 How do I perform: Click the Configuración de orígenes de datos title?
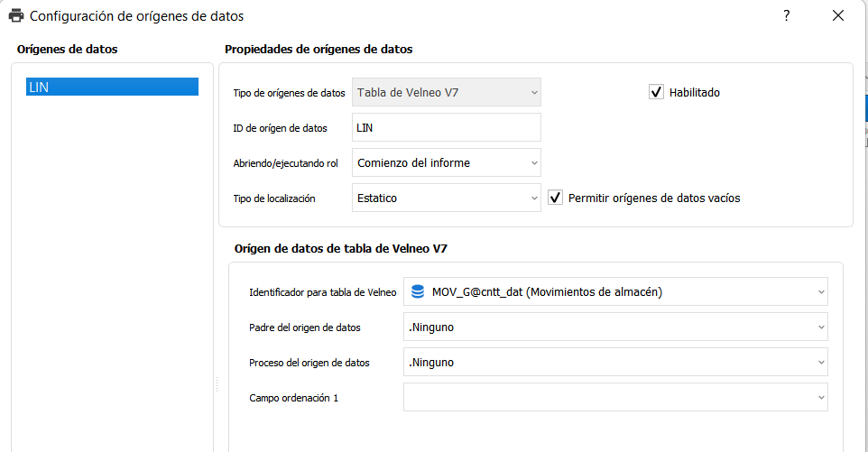(137, 15)
